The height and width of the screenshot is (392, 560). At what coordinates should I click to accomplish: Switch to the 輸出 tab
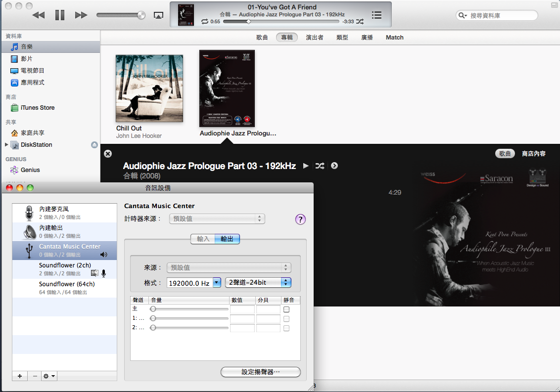coord(227,239)
